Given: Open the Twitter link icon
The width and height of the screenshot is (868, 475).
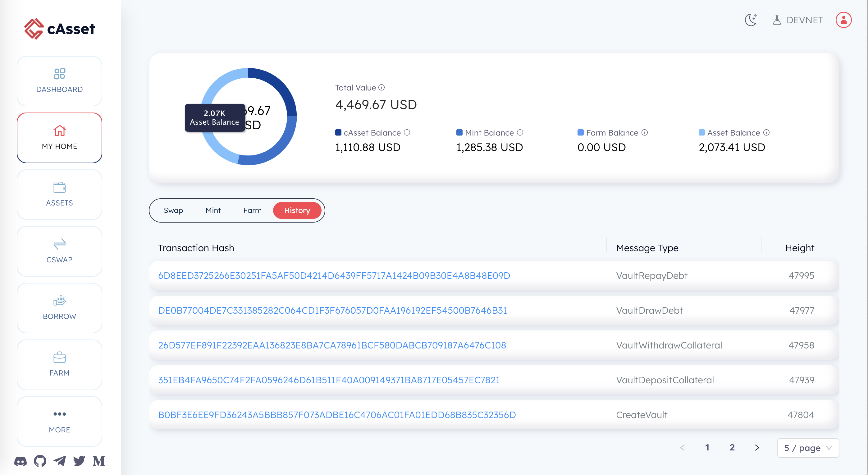Looking at the screenshot, I should click(79, 461).
